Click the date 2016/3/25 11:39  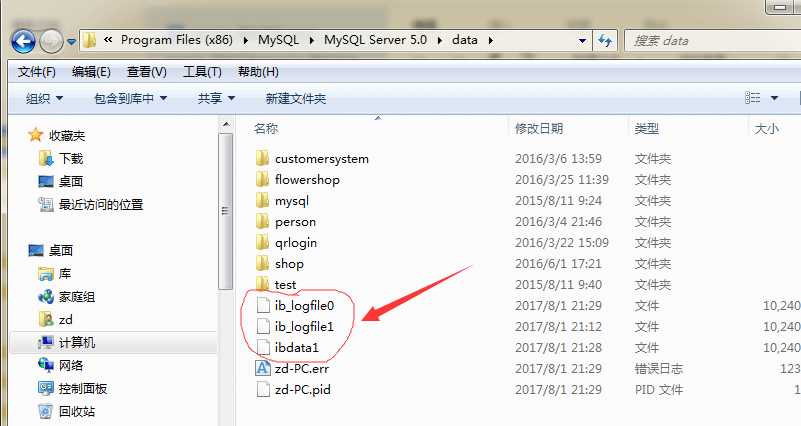[561, 180]
